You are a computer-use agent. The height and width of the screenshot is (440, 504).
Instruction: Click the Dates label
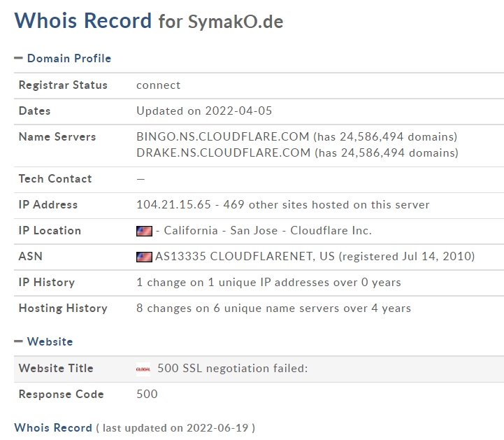(35, 111)
